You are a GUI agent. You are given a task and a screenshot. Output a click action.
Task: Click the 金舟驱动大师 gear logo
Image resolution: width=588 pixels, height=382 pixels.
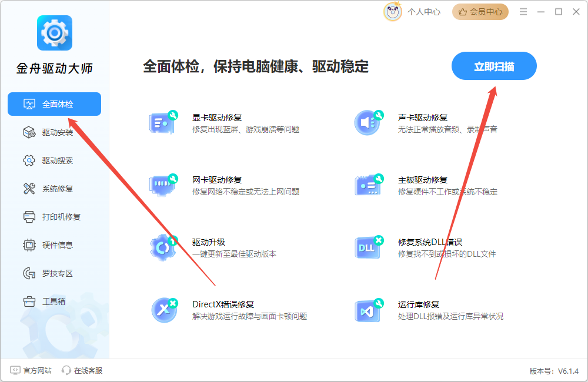coord(55,33)
